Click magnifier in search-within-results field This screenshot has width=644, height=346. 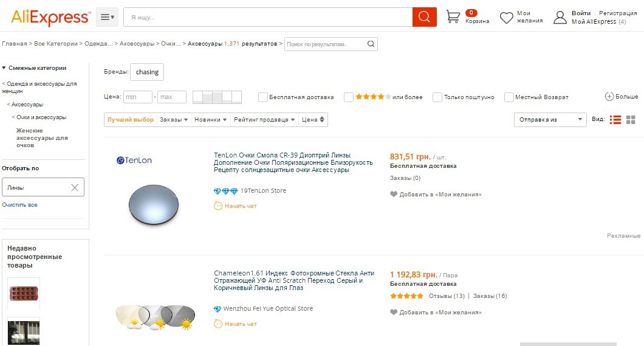click(371, 44)
